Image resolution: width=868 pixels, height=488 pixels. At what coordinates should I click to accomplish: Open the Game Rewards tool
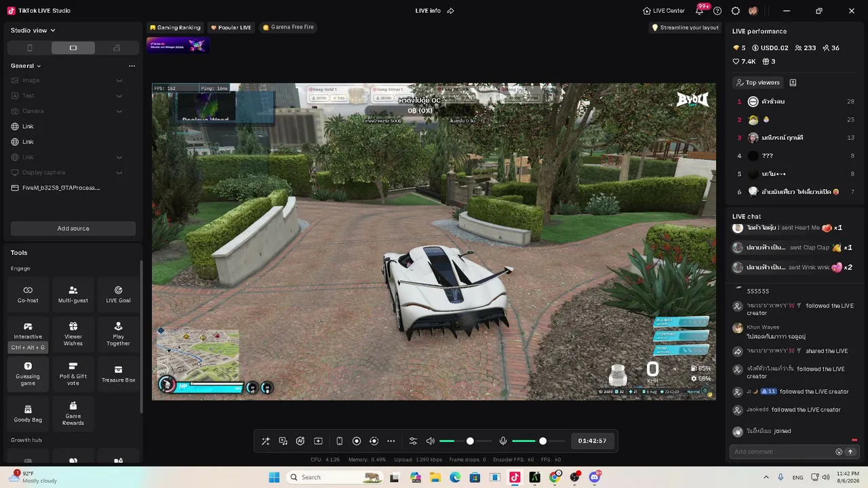73,413
